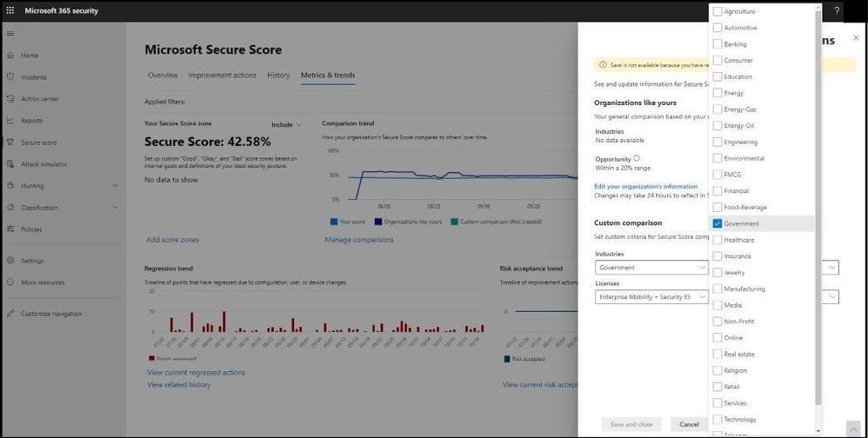This screenshot has height=438, width=868.
Task: Open the Industries Government dropdown
Action: (x=651, y=268)
